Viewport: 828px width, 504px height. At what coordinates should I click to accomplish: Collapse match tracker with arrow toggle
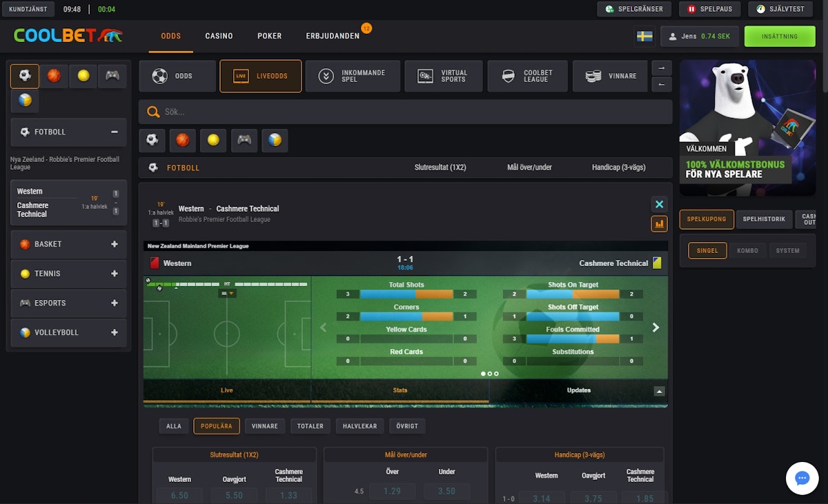click(660, 391)
